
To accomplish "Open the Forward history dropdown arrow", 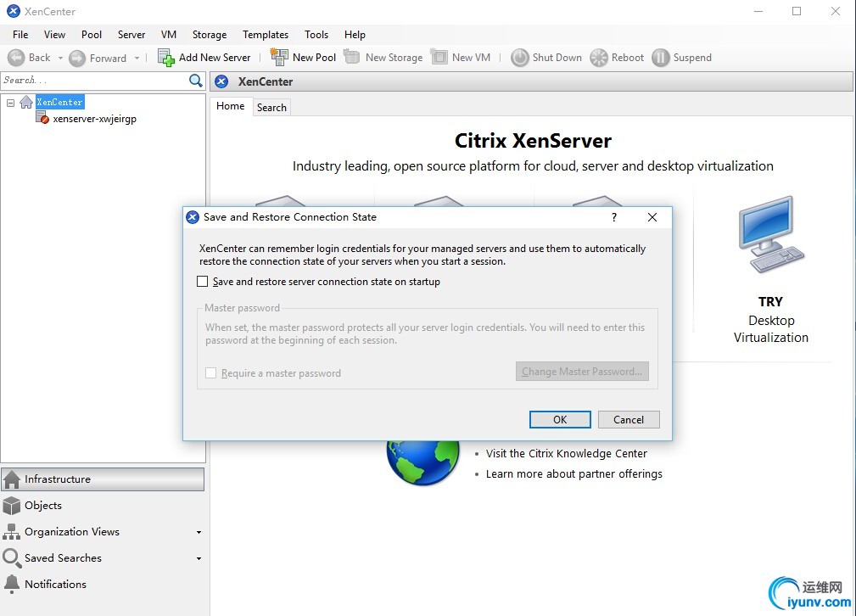I will click(137, 58).
